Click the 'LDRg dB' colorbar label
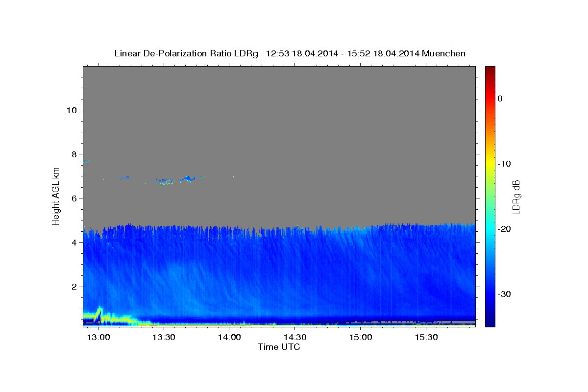This screenshot has height=392, width=588. [x=516, y=197]
